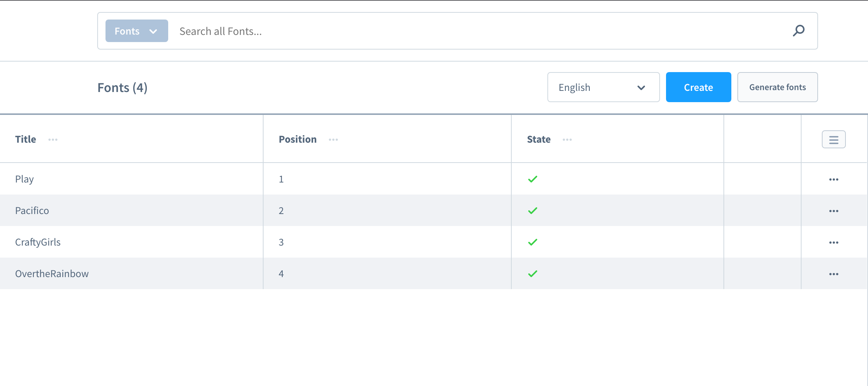Click the search magnifier icon
Image resolution: width=868 pixels, height=386 pixels.
[799, 31]
